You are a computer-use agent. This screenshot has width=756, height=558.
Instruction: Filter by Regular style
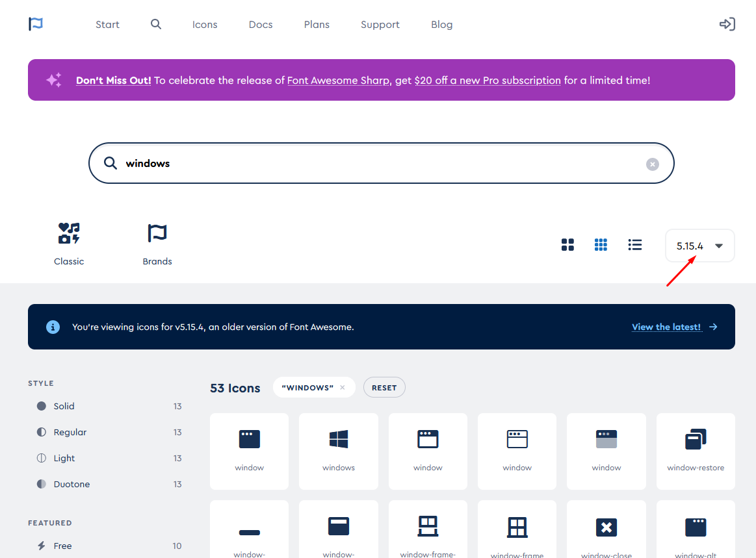[x=109, y=432]
